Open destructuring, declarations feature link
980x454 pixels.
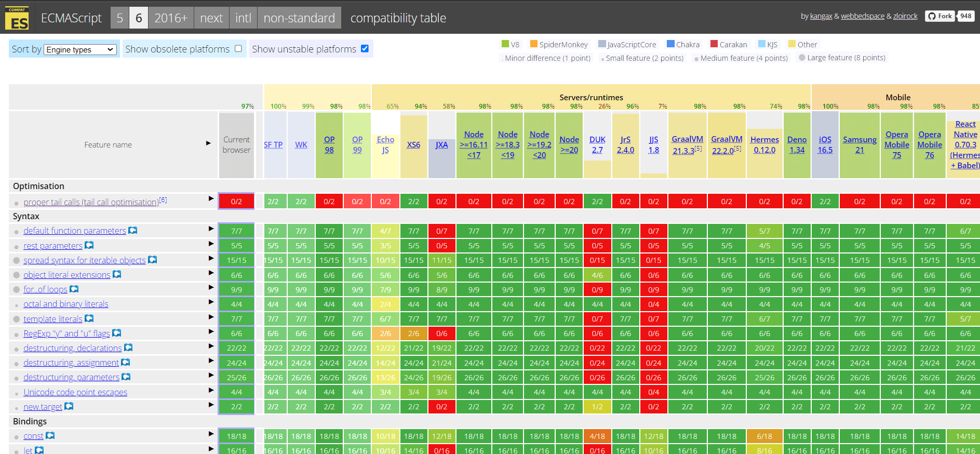coord(72,348)
